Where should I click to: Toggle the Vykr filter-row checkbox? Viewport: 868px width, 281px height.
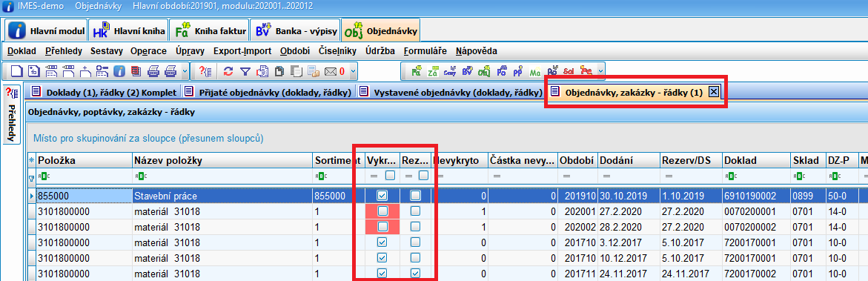391,176
